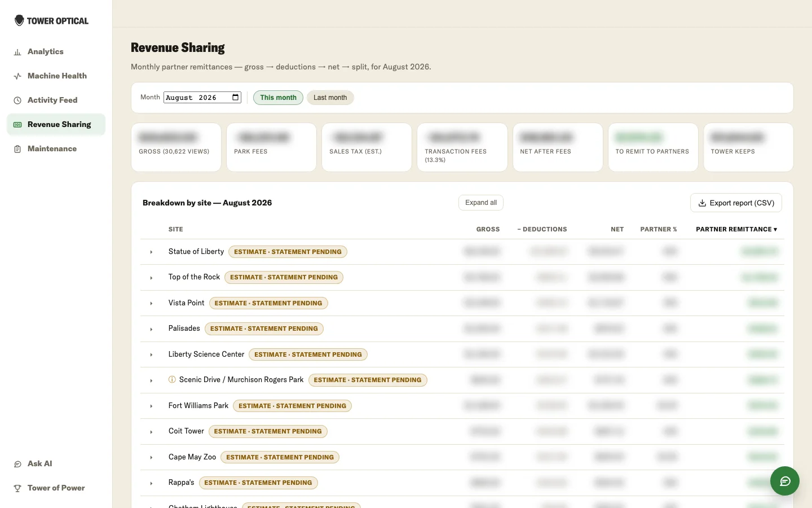
Task: Click the Gross column header
Action: (x=488, y=229)
